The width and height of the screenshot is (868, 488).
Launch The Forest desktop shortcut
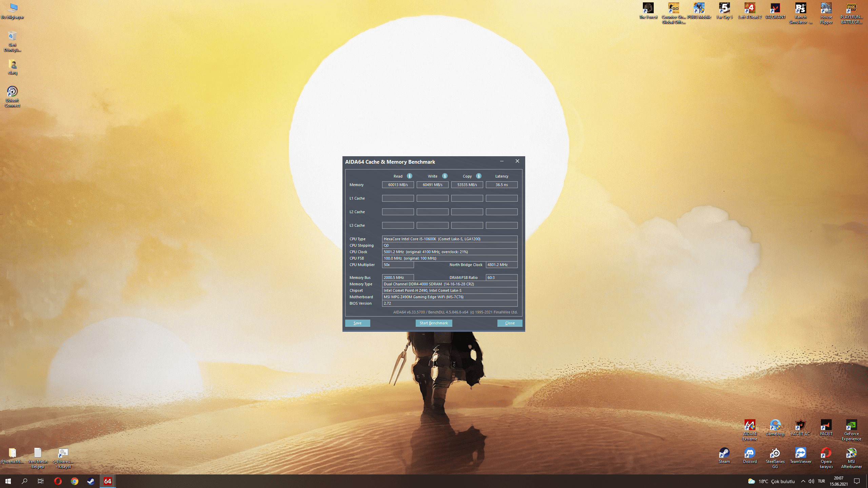648,11
